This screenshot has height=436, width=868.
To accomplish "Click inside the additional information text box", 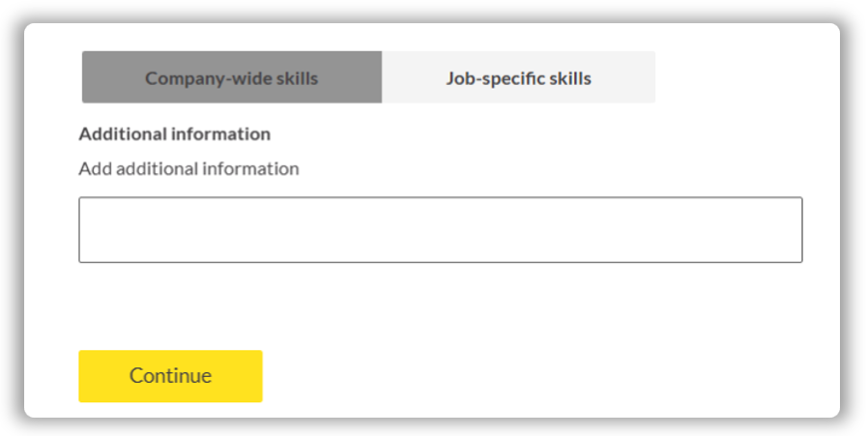I will pyautogui.click(x=441, y=229).
